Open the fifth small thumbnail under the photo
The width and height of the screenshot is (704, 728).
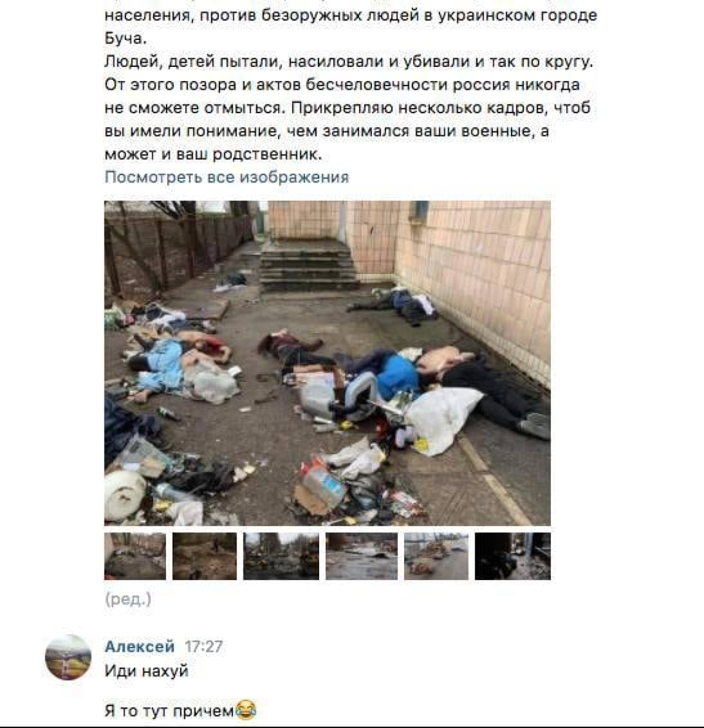click(436, 556)
